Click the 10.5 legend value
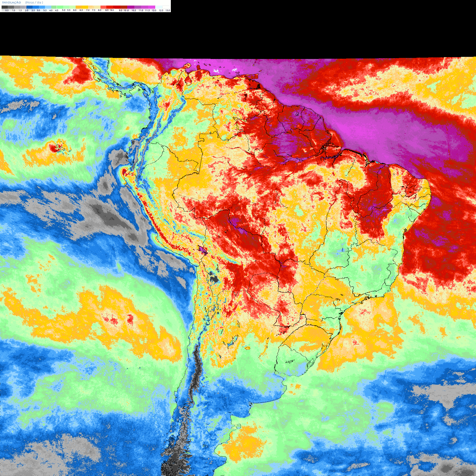The height and width of the screenshot is (476, 476). tap(134, 10)
